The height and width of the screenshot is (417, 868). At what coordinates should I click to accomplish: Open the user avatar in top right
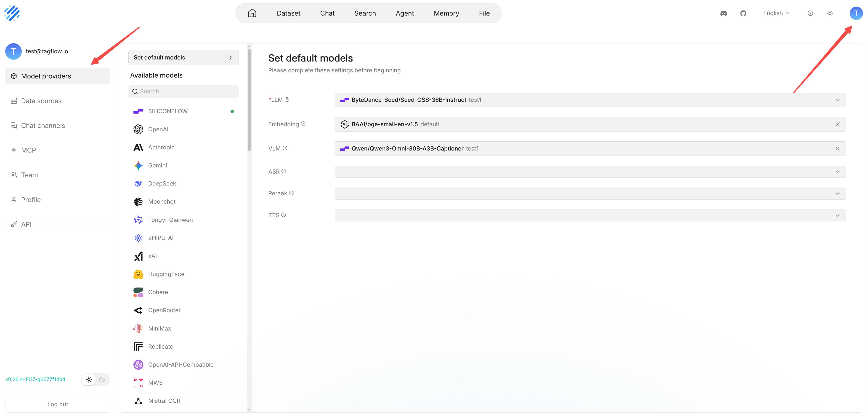(856, 13)
